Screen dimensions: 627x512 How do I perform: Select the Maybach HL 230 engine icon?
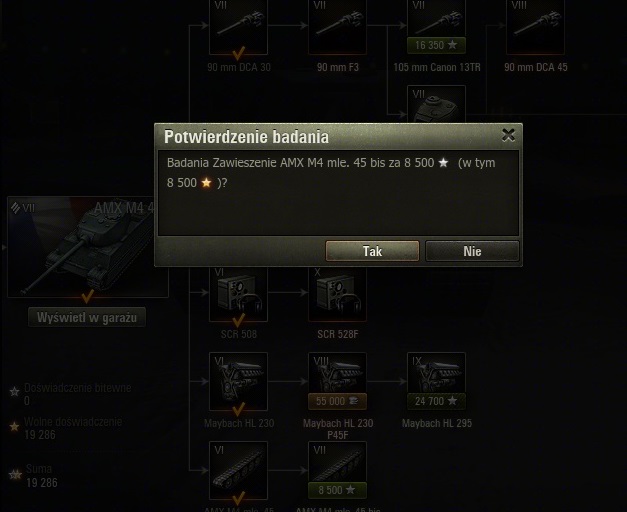(238, 381)
